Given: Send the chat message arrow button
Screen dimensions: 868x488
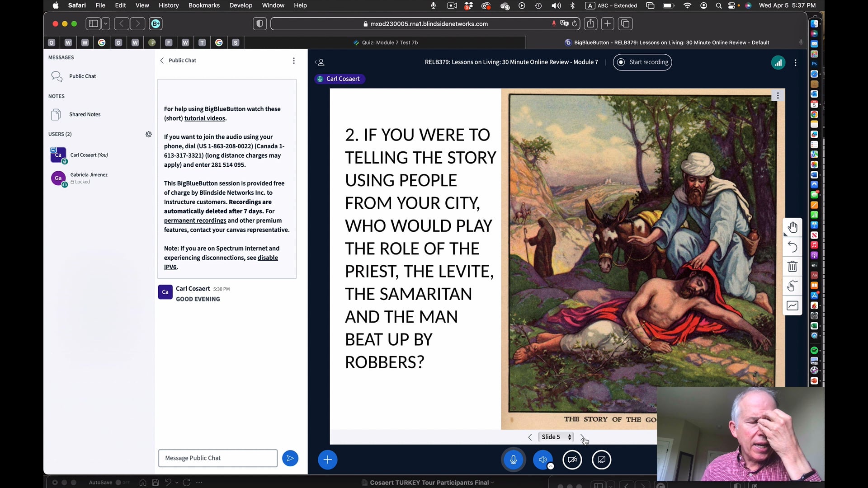Looking at the screenshot, I should (290, 458).
